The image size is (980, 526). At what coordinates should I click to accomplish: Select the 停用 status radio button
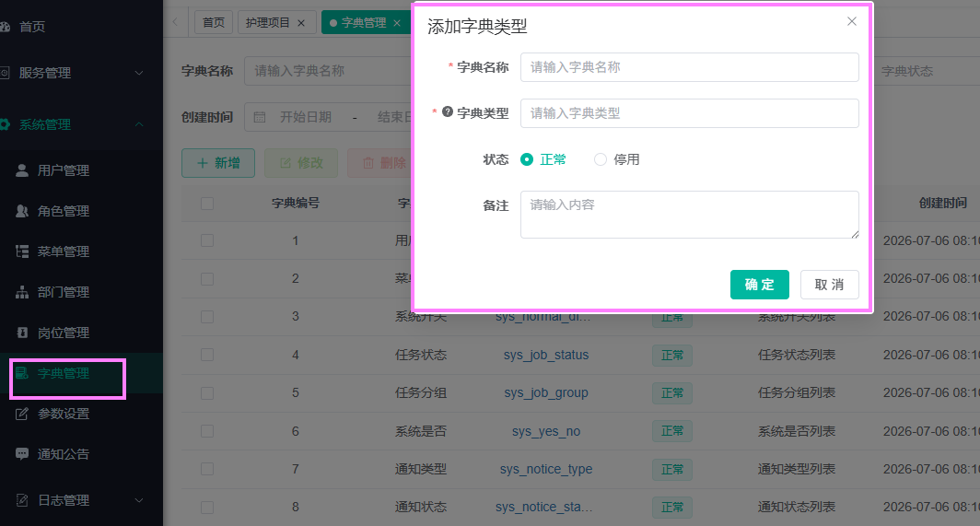[600, 159]
